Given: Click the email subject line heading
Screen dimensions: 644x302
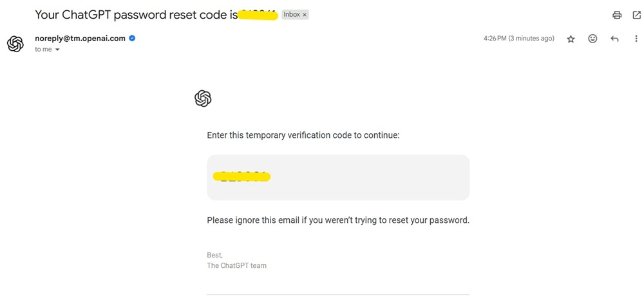Looking at the screenshot, I should (136, 14).
